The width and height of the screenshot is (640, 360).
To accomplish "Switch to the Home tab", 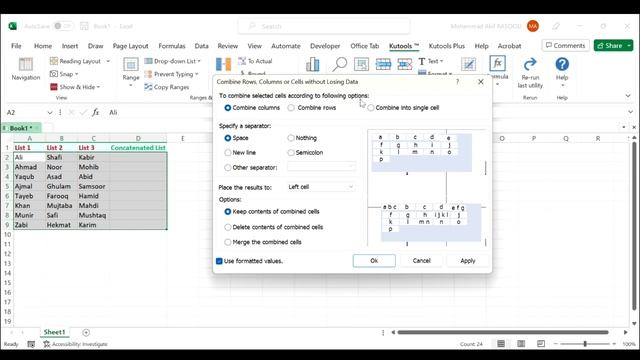I will pos(43,46).
